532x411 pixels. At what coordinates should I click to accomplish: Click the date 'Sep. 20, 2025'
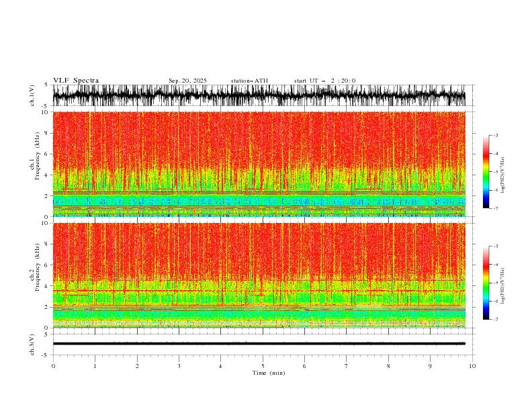187,81
